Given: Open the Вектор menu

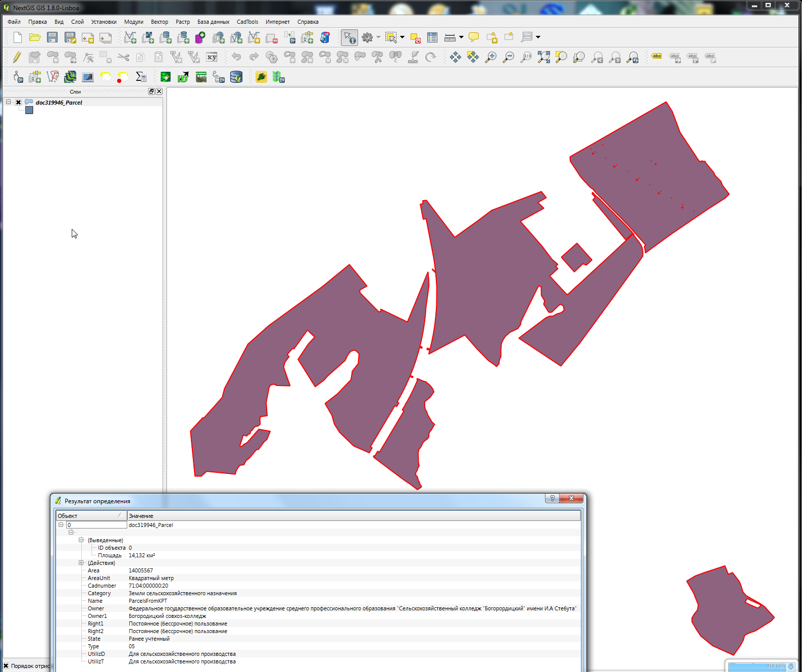Looking at the screenshot, I should point(159,22).
